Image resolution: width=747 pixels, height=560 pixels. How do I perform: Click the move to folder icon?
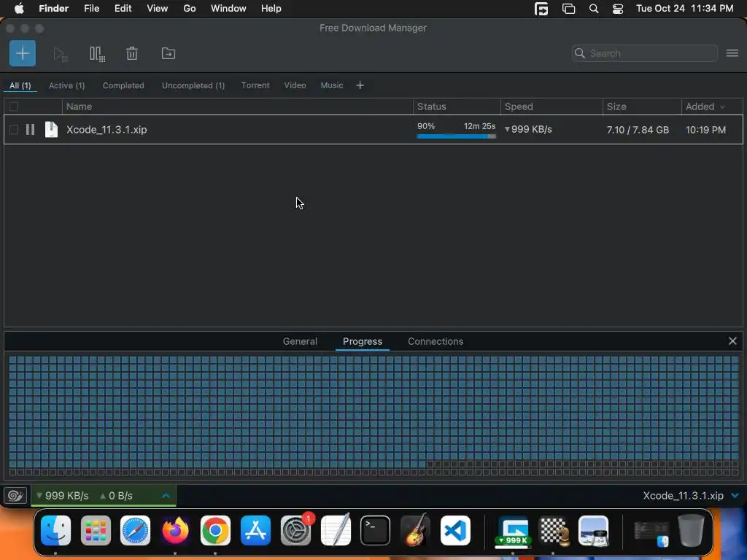(169, 53)
